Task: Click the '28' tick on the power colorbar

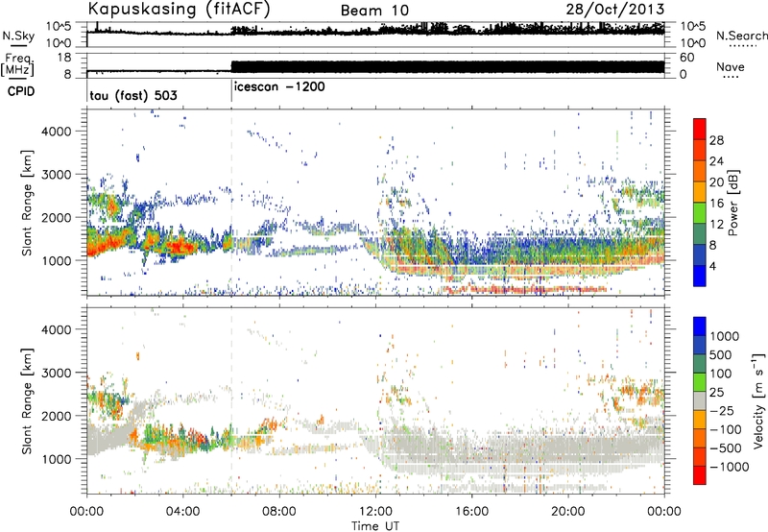Action: (716, 140)
